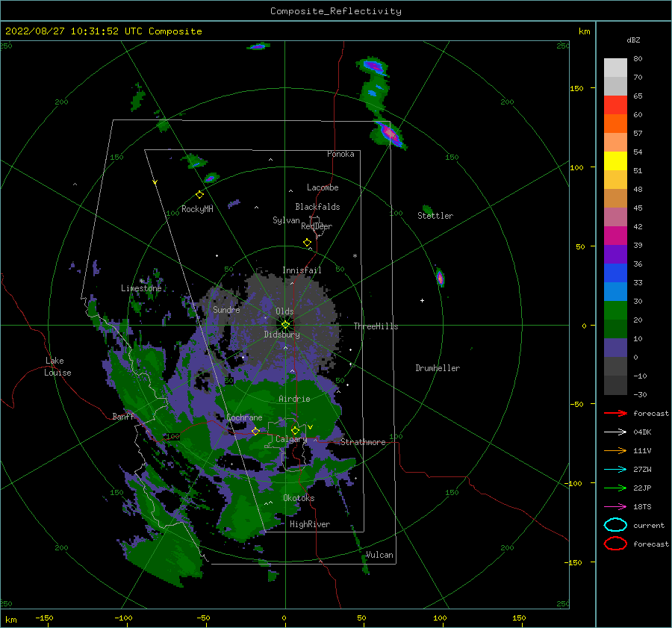The height and width of the screenshot is (628, 672).
Task: Click the yellow 150 tick on right axis
Action: [x=576, y=88]
